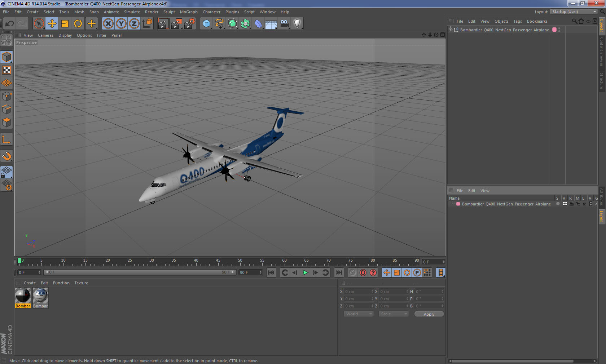The image size is (606, 364).
Task: Expand the Bombardier_Q400 object tree
Action: [x=451, y=30]
